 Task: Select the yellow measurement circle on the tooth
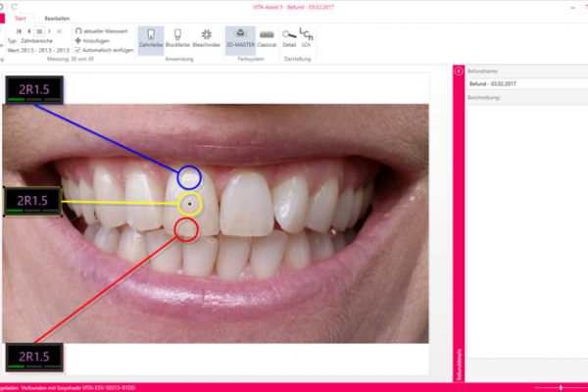click(x=189, y=204)
